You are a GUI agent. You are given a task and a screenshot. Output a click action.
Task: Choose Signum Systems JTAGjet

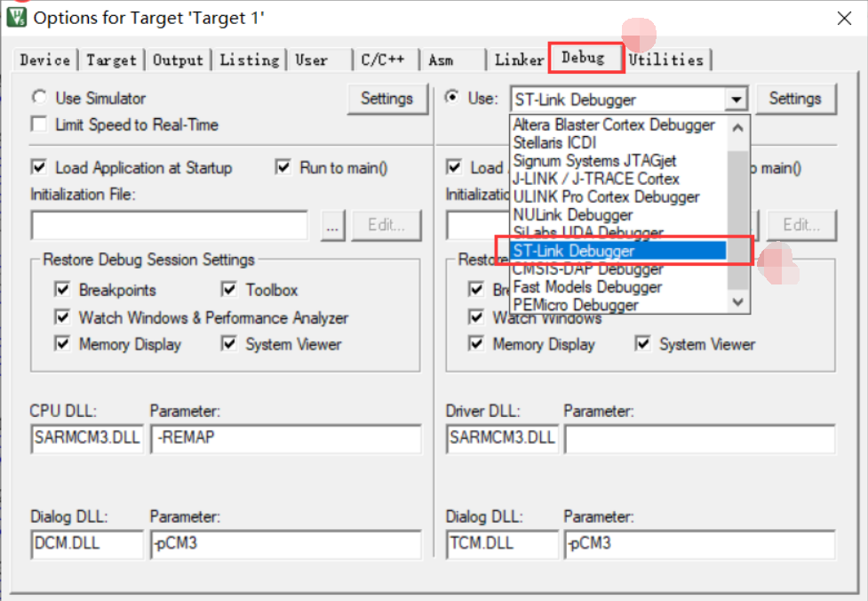[x=594, y=161]
